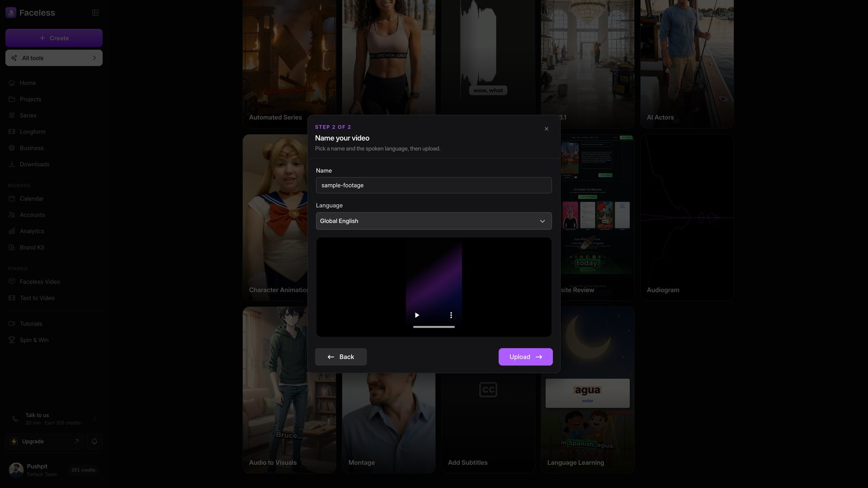Click the Tutorials video icon
The image size is (868, 488).
point(12,324)
